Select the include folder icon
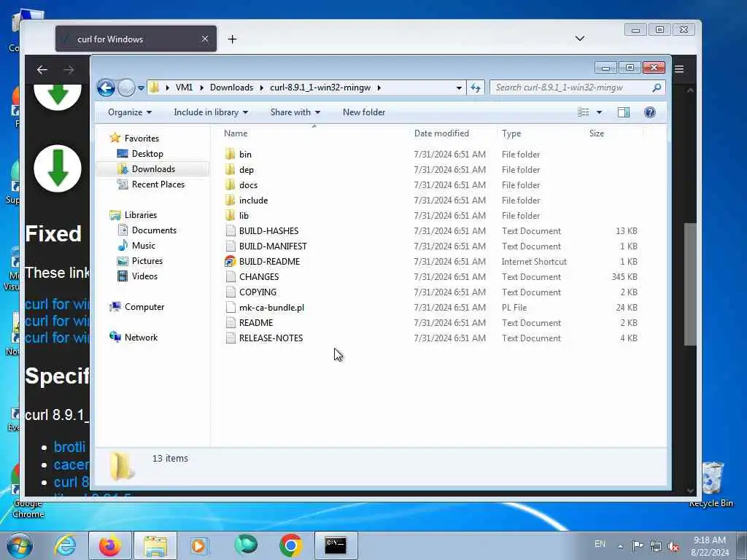Image resolution: width=747 pixels, height=560 pixels. coord(230,200)
